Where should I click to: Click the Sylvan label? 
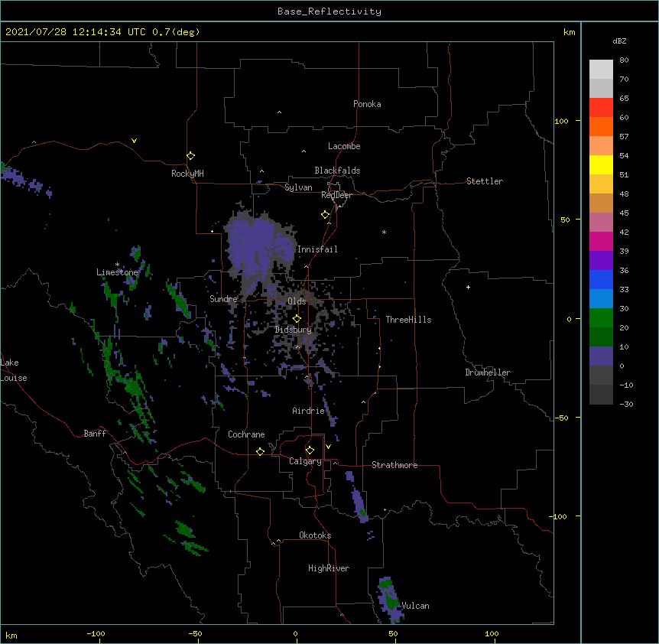tap(298, 187)
